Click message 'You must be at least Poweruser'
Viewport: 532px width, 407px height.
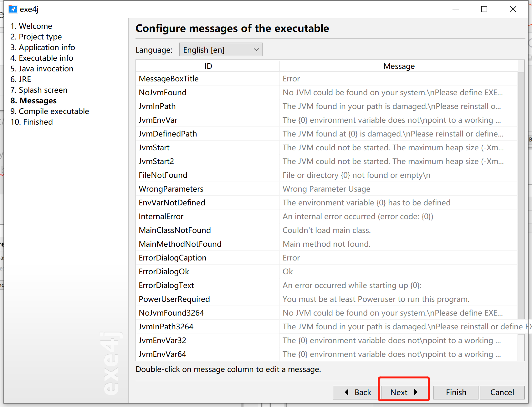pyautogui.click(x=399, y=299)
